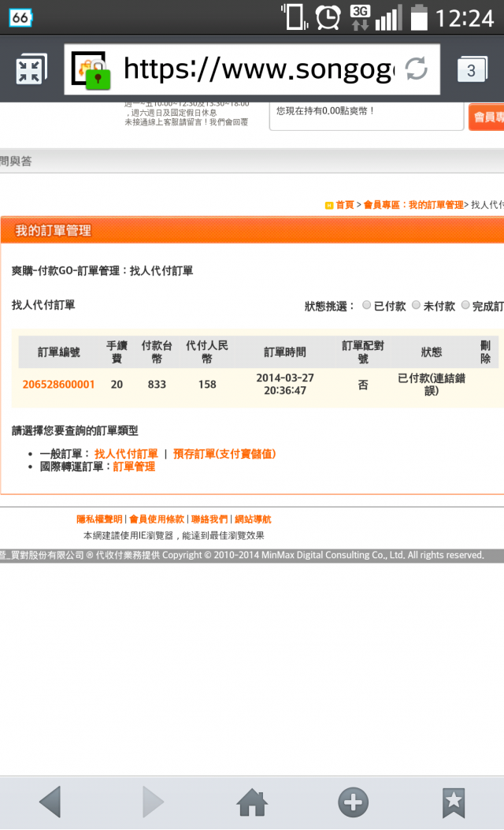The width and height of the screenshot is (504, 830).
Task: Select the 完成訂 status filter radio
Action: click(x=465, y=305)
